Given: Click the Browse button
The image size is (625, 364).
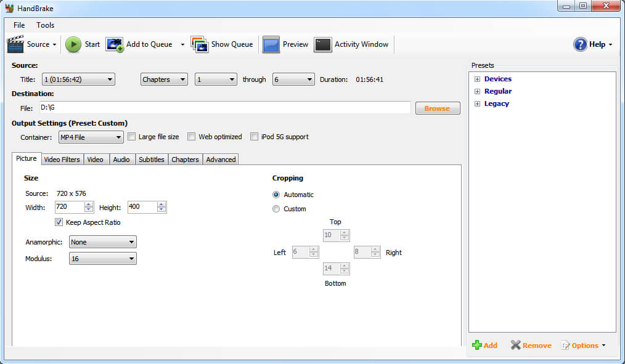Looking at the screenshot, I should [x=437, y=108].
